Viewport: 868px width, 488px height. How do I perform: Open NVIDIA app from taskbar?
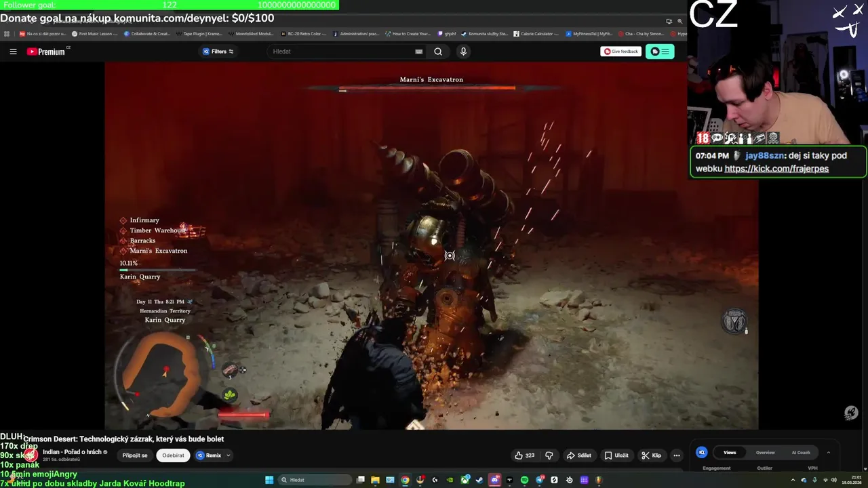click(450, 480)
